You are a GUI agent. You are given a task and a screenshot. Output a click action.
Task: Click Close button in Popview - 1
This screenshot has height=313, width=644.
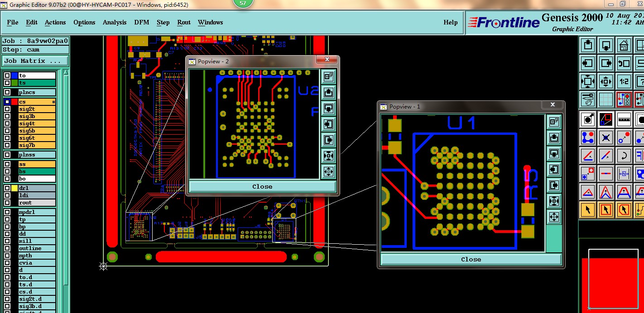point(471,259)
